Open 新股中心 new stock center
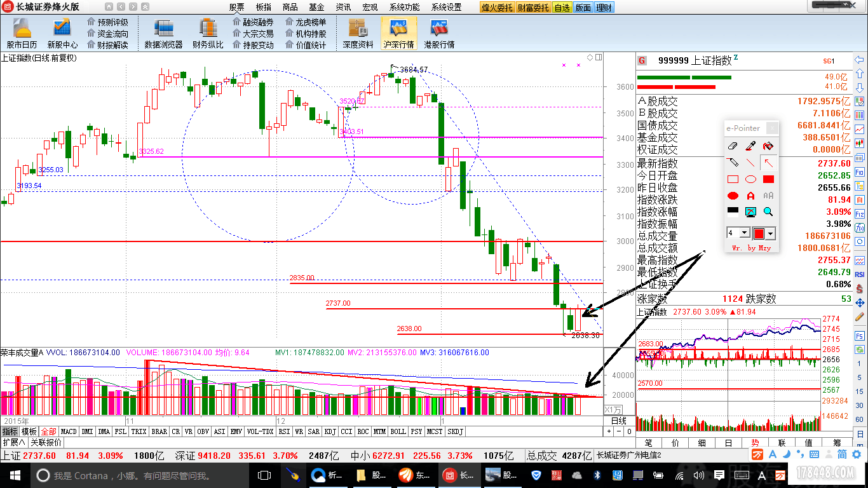 pos(62,32)
